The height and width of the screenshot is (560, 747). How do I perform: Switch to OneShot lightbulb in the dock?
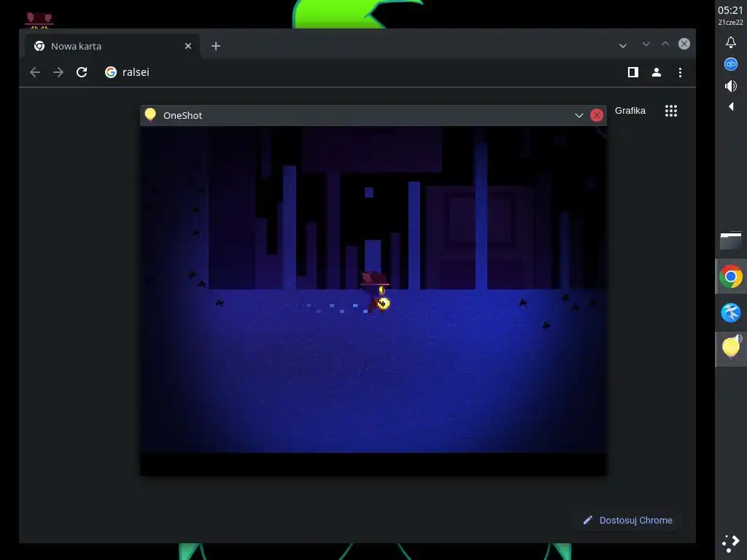point(731,349)
